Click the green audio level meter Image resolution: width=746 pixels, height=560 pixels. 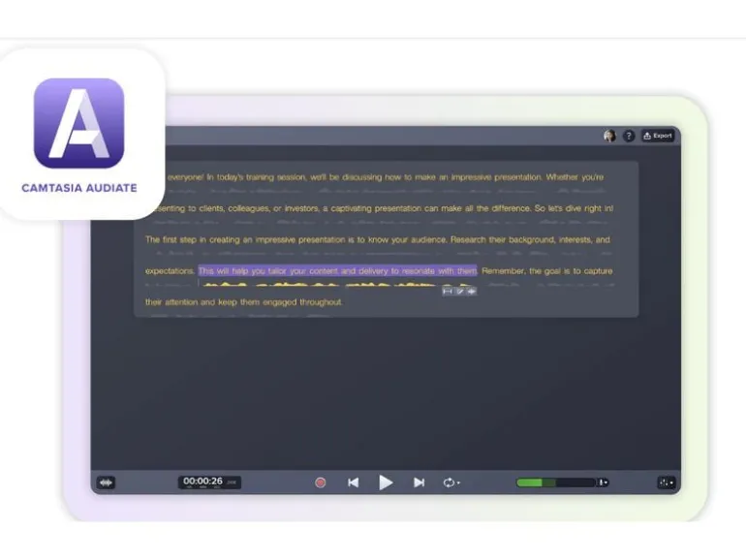556,482
